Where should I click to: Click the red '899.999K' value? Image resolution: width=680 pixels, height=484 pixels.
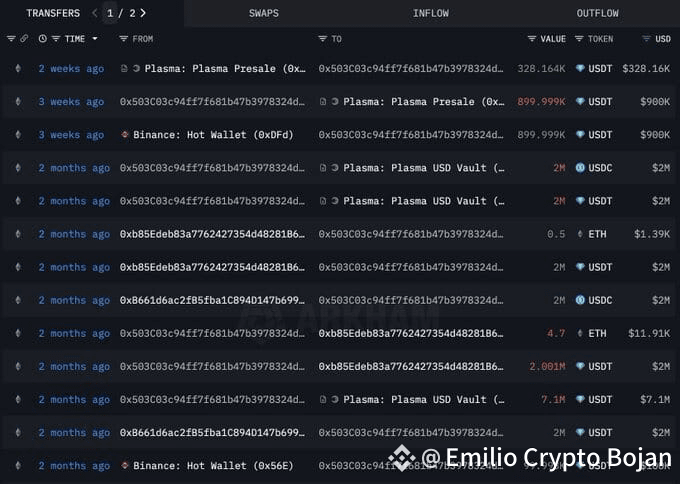click(541, 101)
